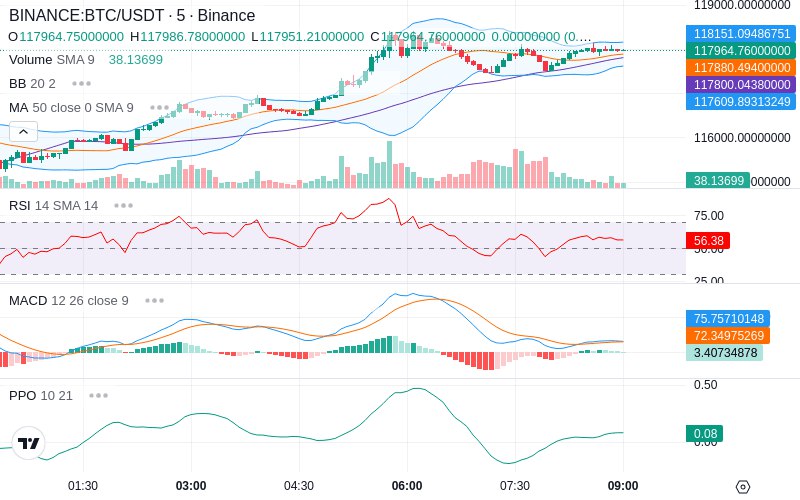Click the MACD signal value 72.34975269
This screenshot has width=800, height=500.
(728, 336)
